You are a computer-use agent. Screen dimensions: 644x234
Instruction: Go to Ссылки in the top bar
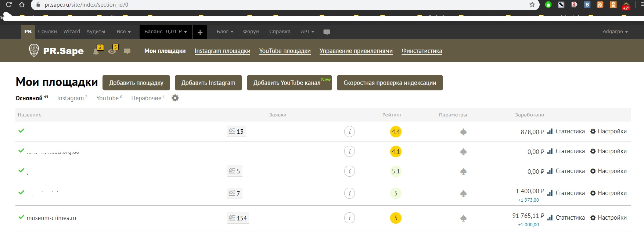point(47,32)
